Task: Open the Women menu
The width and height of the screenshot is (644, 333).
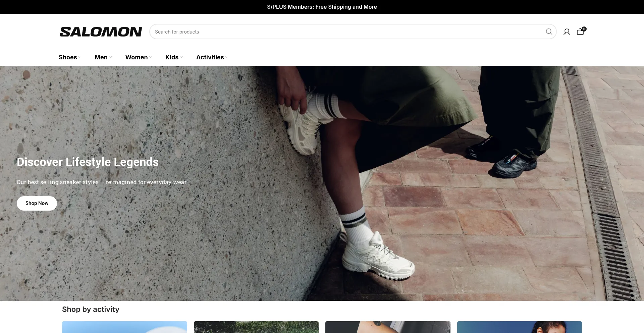Action: click(x=137, y=57)
